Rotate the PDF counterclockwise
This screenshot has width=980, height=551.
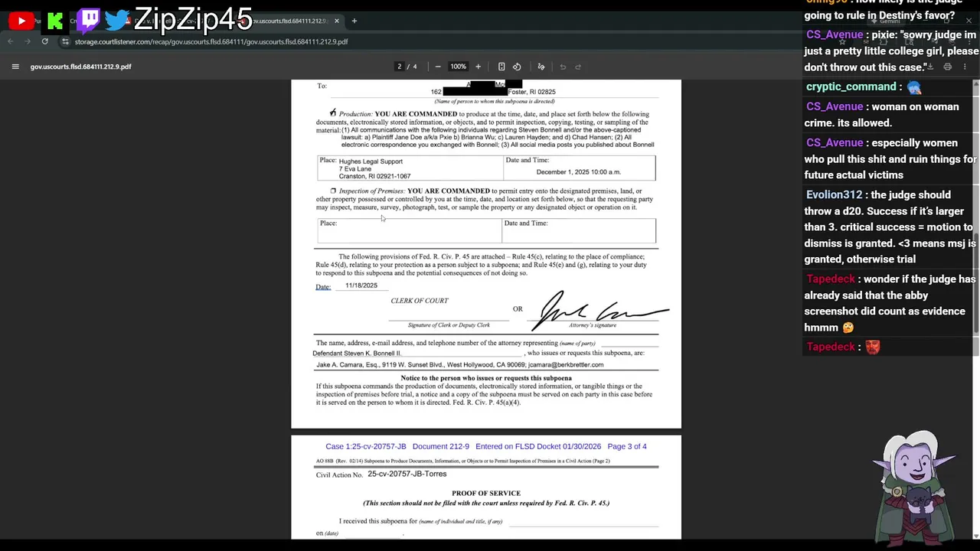pos(517,67)
